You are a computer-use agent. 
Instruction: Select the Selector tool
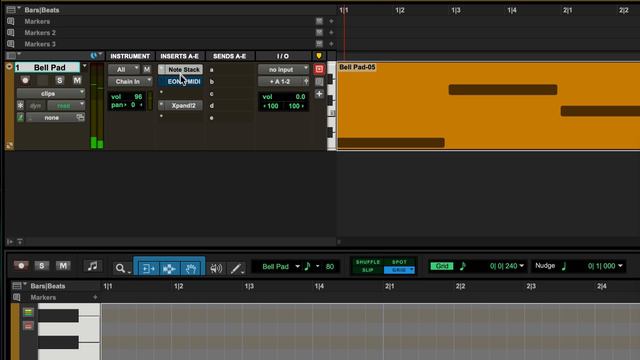point(169,268)
